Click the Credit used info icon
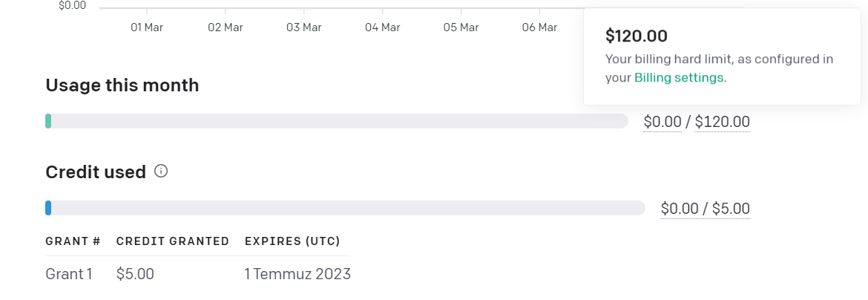Image resolution: width=868 pixels, height=300 pixels. click(160, 172)
